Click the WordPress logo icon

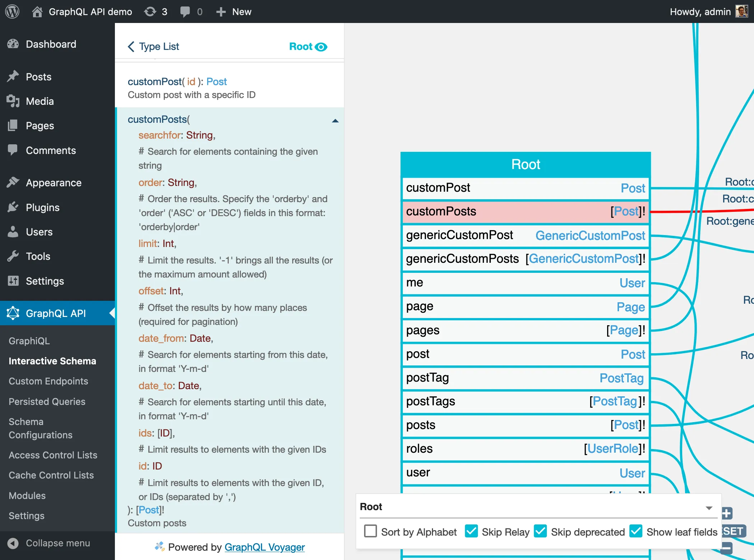pos(12,11)
